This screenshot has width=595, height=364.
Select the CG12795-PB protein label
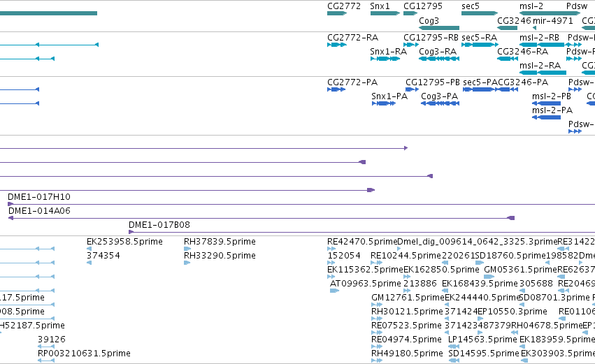coord(433,82)
